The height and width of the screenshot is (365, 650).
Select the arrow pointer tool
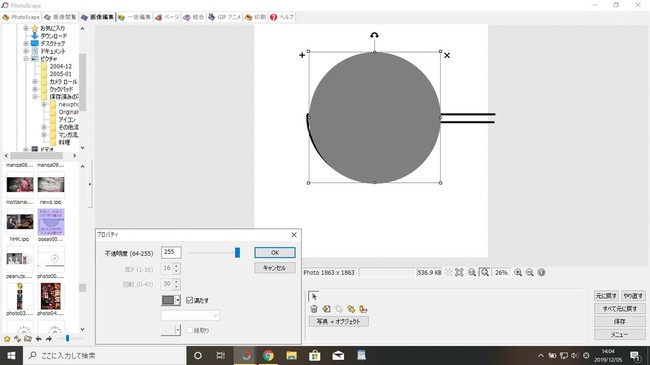tap(314, 297)
